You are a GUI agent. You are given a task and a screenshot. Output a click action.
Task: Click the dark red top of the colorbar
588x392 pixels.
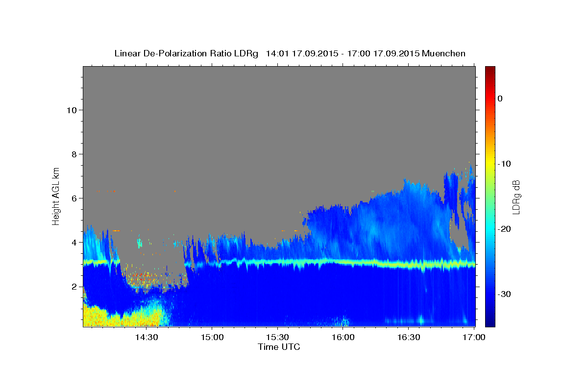(490, 70)
